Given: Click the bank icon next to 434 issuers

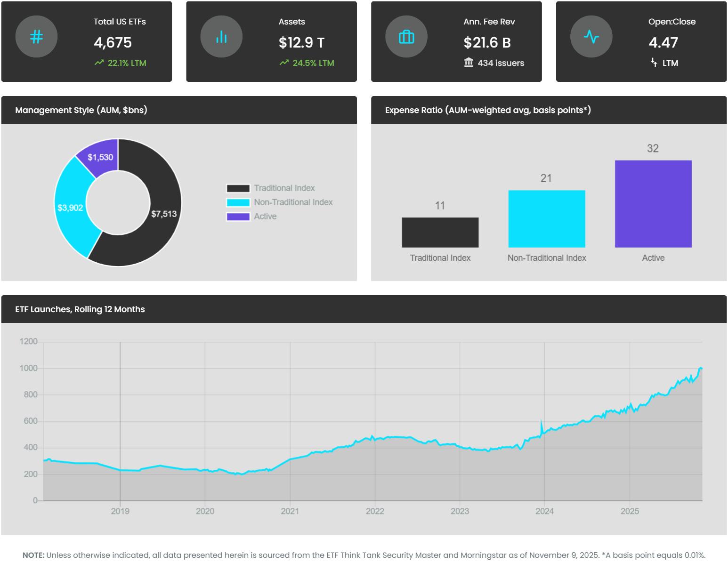Looking at the screenshot, I should pyautogui.click(x=468, y=62).
